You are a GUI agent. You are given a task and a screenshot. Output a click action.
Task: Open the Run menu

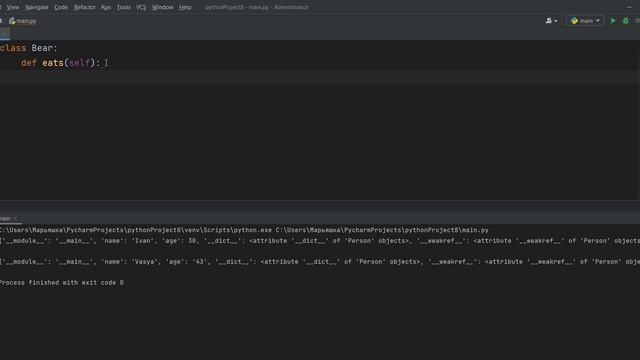point(106,7)
